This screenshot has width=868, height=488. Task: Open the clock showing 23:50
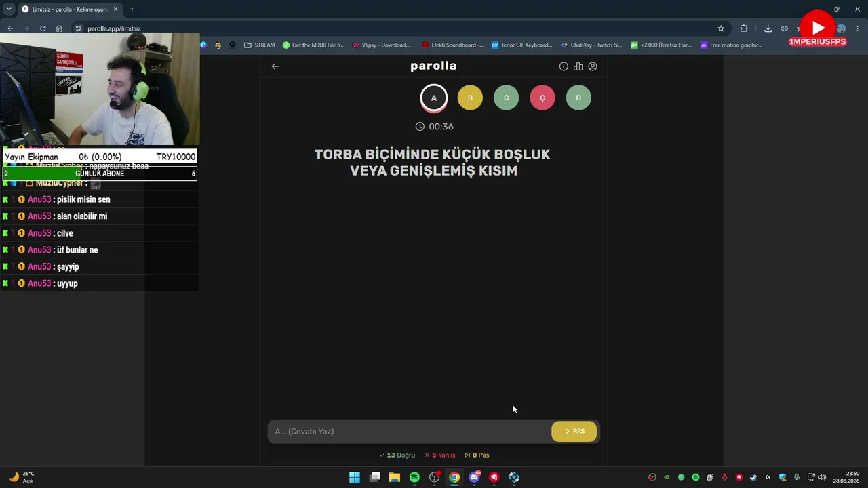click(x=846, y=477)
